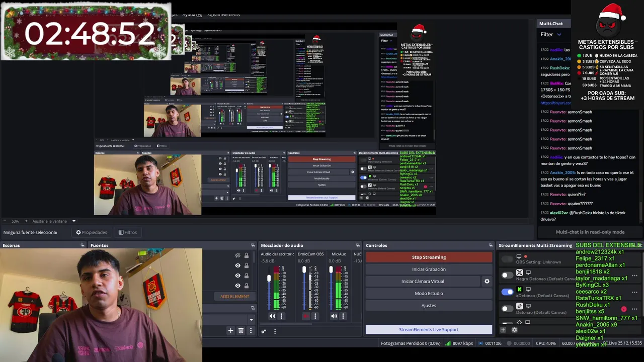Undock the Controles panel
The width and height of the screenshot is (644, 362).
pyautogui.click(x=490, y=245)
